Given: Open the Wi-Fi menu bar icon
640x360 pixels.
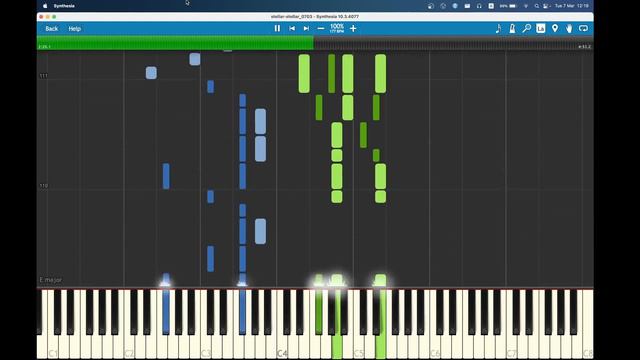Looking at the screenshot, I should click(x=526, y=6).
